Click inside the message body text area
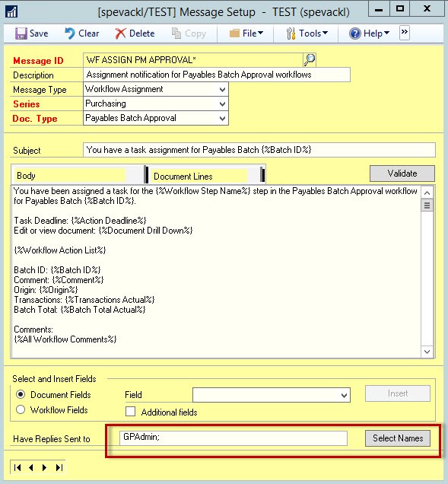Viewport: 448px width, 484px height. (216, 272)
